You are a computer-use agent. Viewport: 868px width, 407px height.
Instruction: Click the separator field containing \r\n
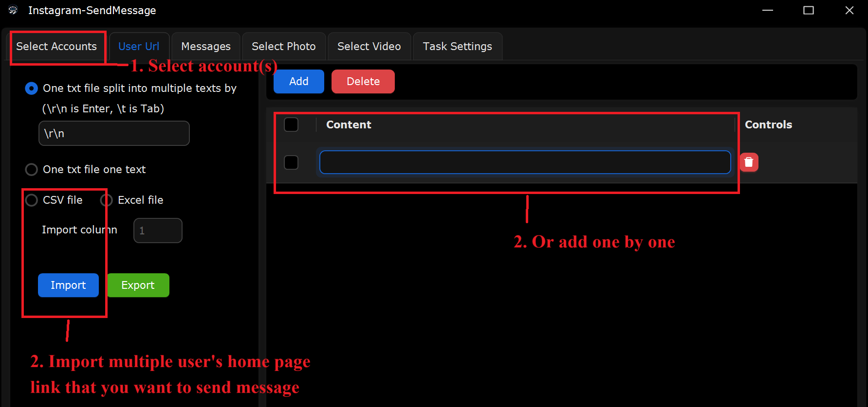pyautogui.click(x=114, y=133)
